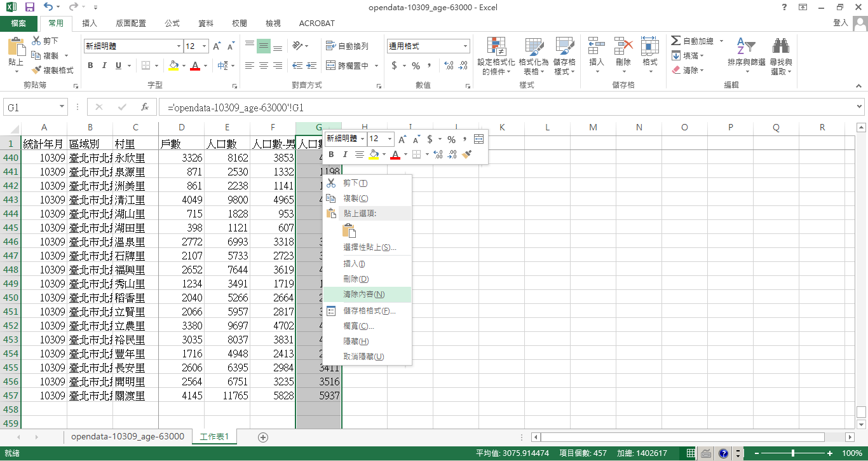Open Conditional Formatting in the ribbon
This screenshot has height=461, width=868.
(496, 57)
